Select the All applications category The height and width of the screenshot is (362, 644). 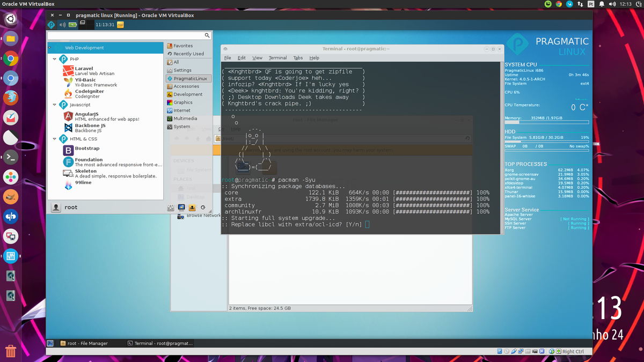tap(188, 62)
